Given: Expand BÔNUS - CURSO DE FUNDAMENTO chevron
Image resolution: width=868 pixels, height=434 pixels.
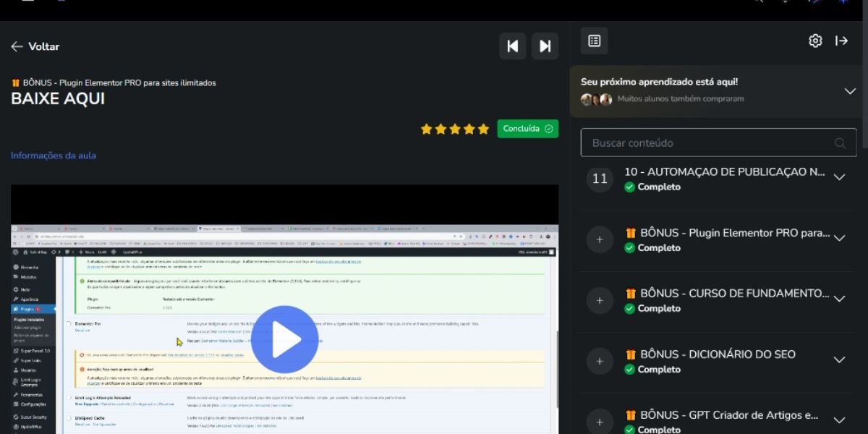Looking at the screenshot, I should 839,299.
